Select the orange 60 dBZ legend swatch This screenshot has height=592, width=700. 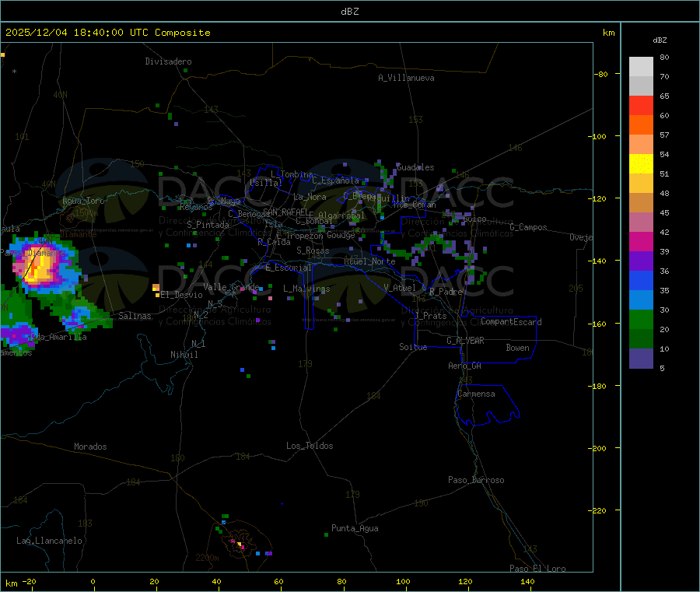pos(641,124)
